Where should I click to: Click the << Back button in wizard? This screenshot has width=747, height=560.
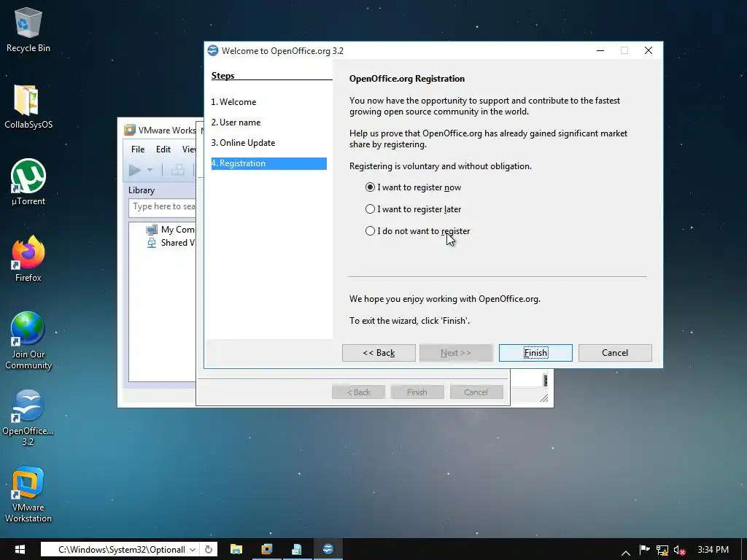tap(379, 353)
